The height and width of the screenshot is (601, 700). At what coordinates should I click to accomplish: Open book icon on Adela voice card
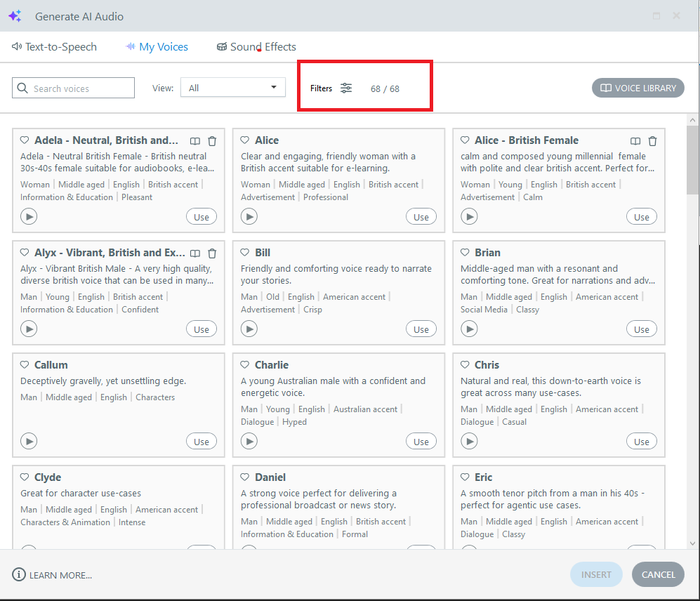(195, 140)
